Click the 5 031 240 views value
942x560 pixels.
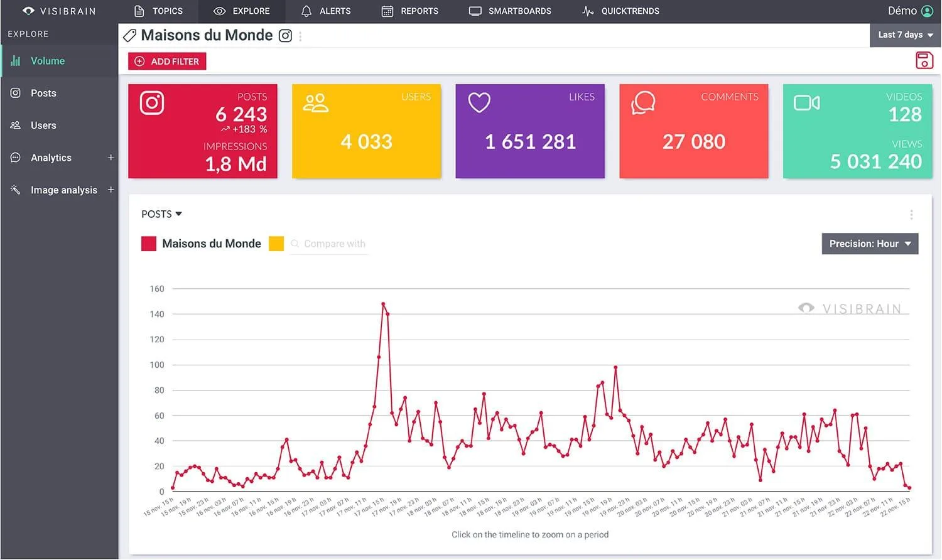pyautogui.click(x=876, y=162)
